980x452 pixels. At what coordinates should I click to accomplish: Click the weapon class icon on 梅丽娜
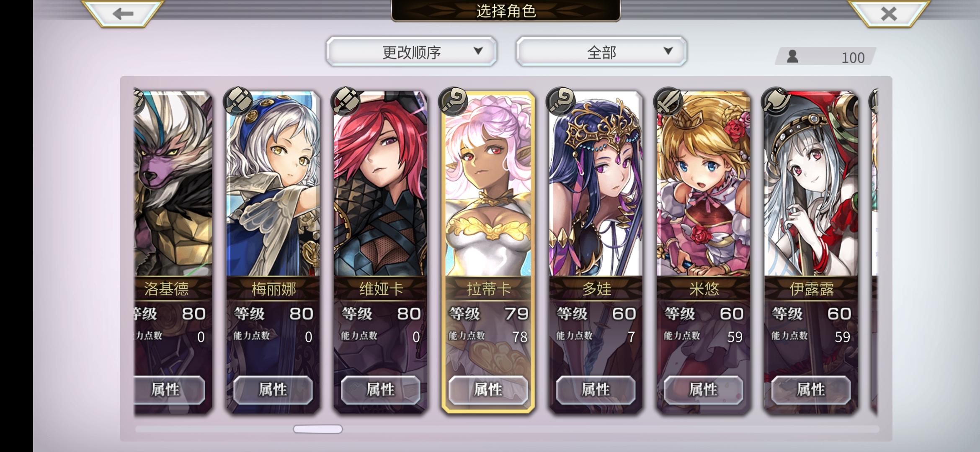238,102
